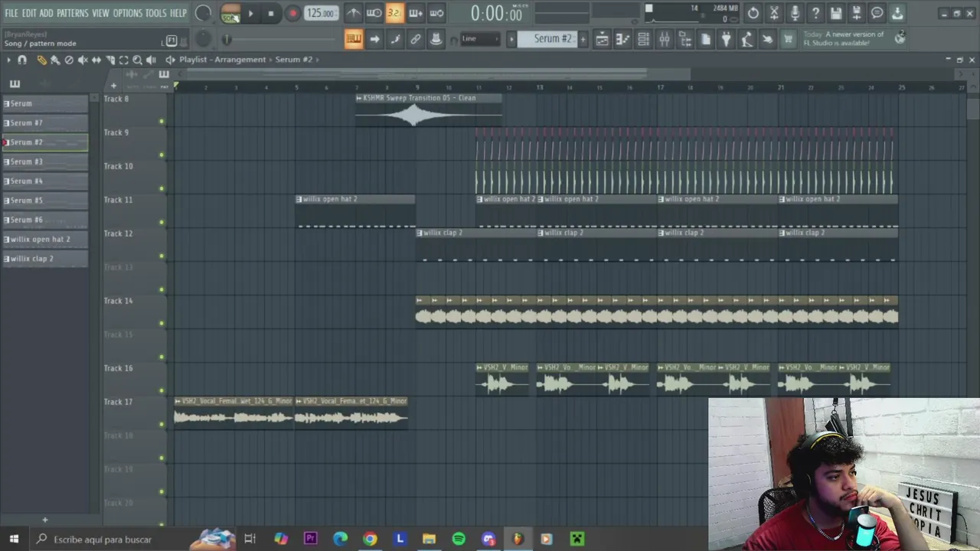Toggle song/pattern mode switch
980x551 pixels.
click(x=230, y=13)
